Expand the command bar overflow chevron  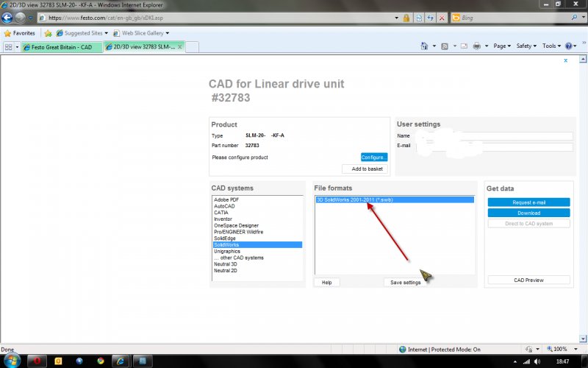click(584, 43)
